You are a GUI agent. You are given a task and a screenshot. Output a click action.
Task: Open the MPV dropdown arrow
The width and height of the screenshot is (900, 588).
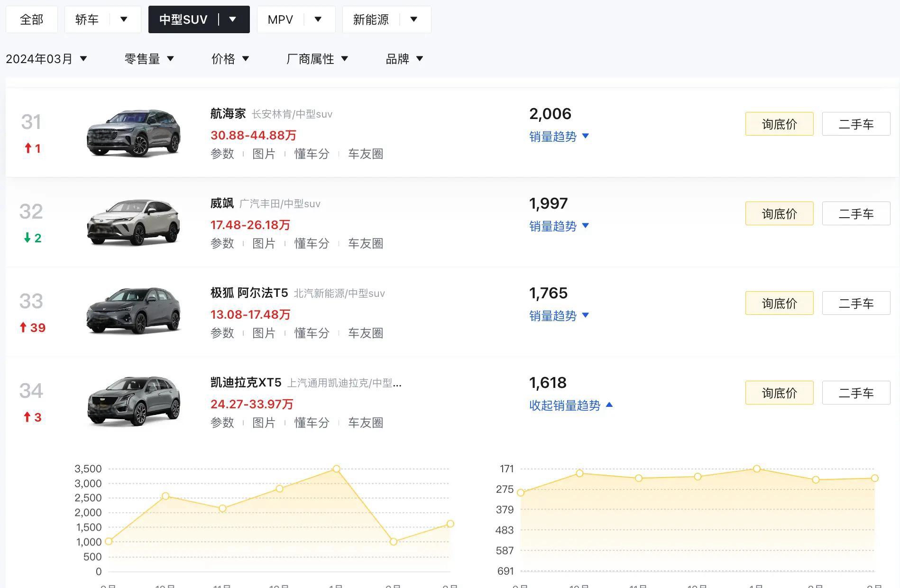pyautogui.click(x=318, y=19)
